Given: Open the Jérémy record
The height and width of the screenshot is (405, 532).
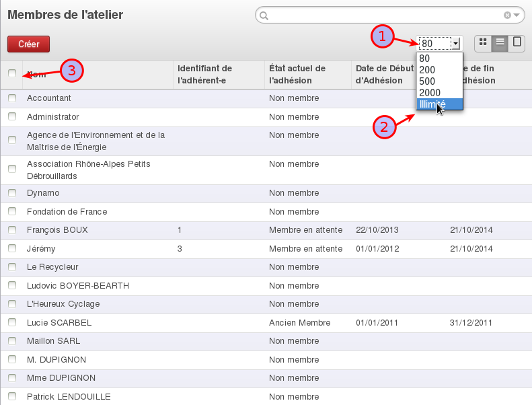Looking at the screenshot, I should coord(41,249).
